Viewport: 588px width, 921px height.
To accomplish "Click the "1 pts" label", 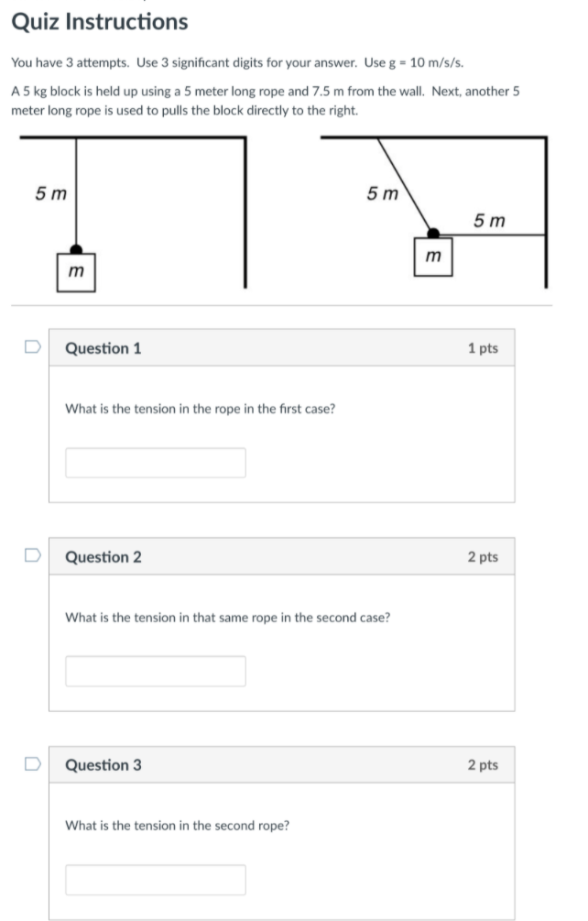I will click(482, 348).
